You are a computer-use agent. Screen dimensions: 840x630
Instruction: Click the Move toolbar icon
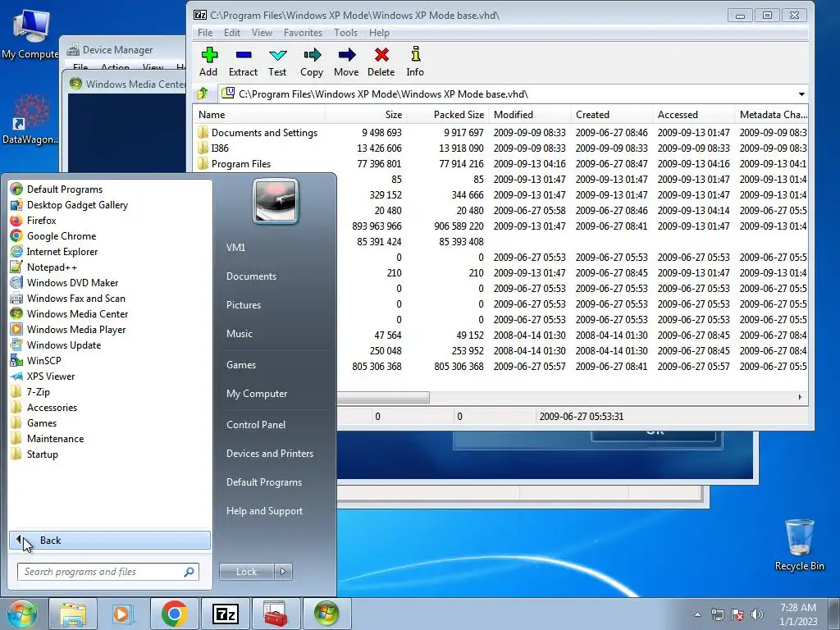click(347, 62)
